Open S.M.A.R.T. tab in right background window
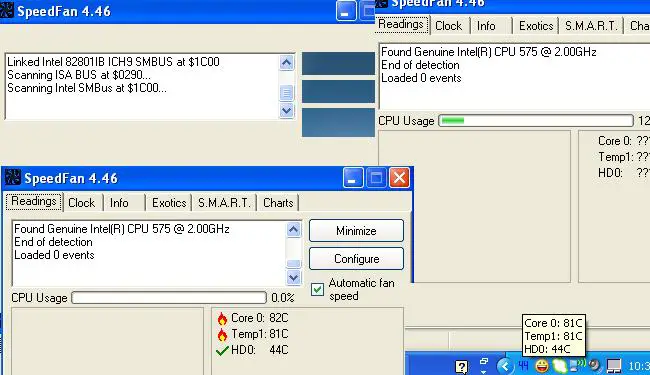 [591, 26]
